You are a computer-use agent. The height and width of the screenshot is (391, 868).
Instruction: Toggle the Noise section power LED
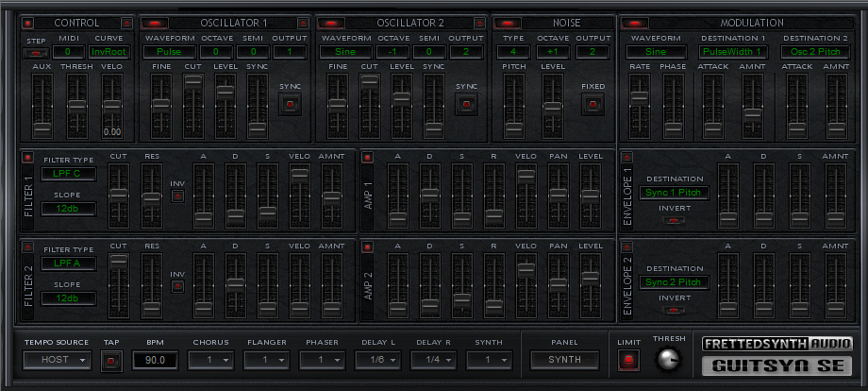point(508,24)
